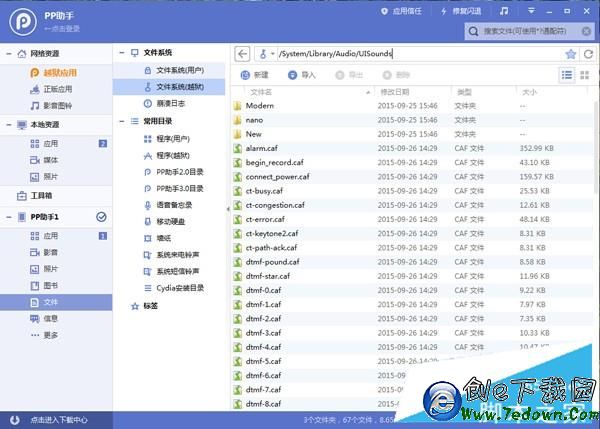Edit the /System/Library/Audio/UISounds path field
This screenshot has height=429, width=600.
(x=419, y=54)
